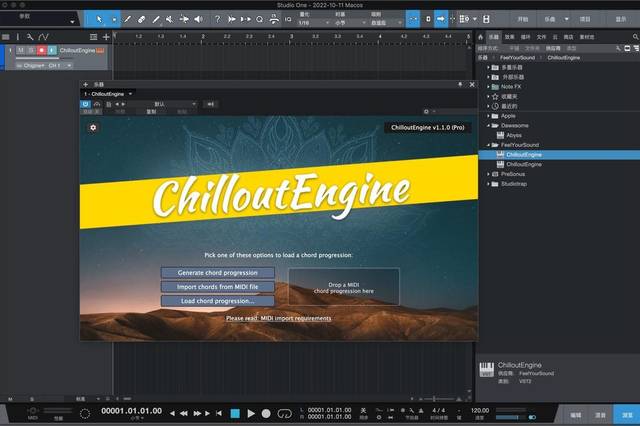Switch to the Instruments tab in the browser

tap(494, 37)
